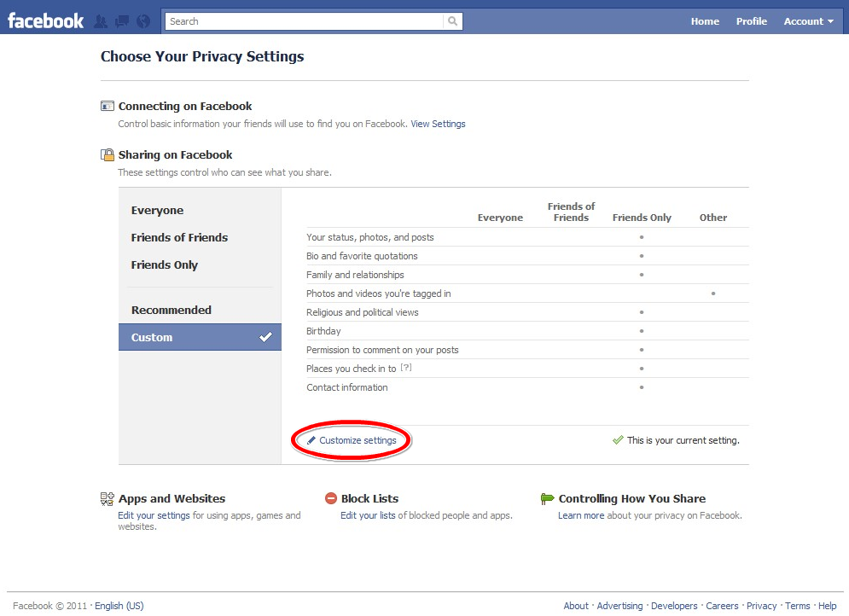The height and width of the screenshot is (616, 849).
Task: Click the 'Birthday' row label
Action: (323, 331)
